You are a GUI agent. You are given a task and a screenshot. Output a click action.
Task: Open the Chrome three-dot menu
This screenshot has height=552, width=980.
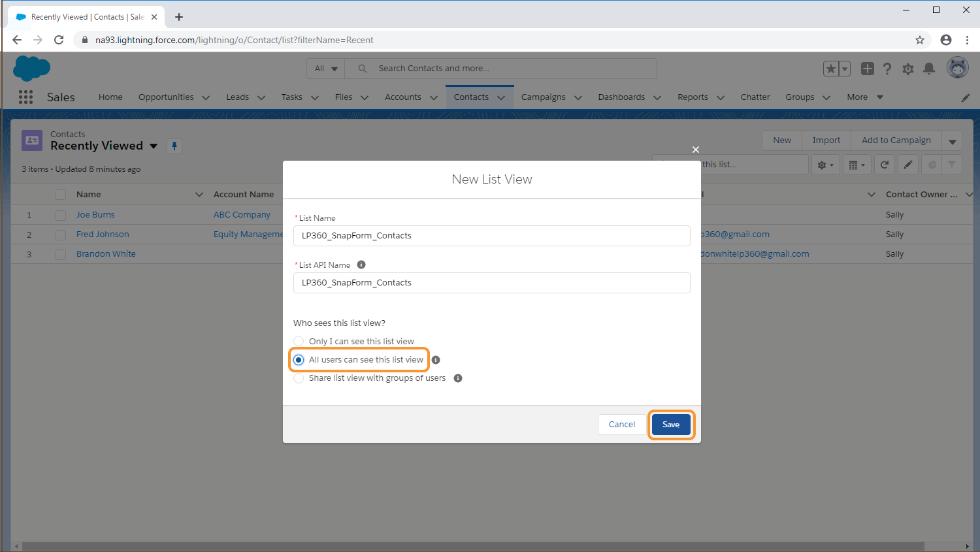967,40
